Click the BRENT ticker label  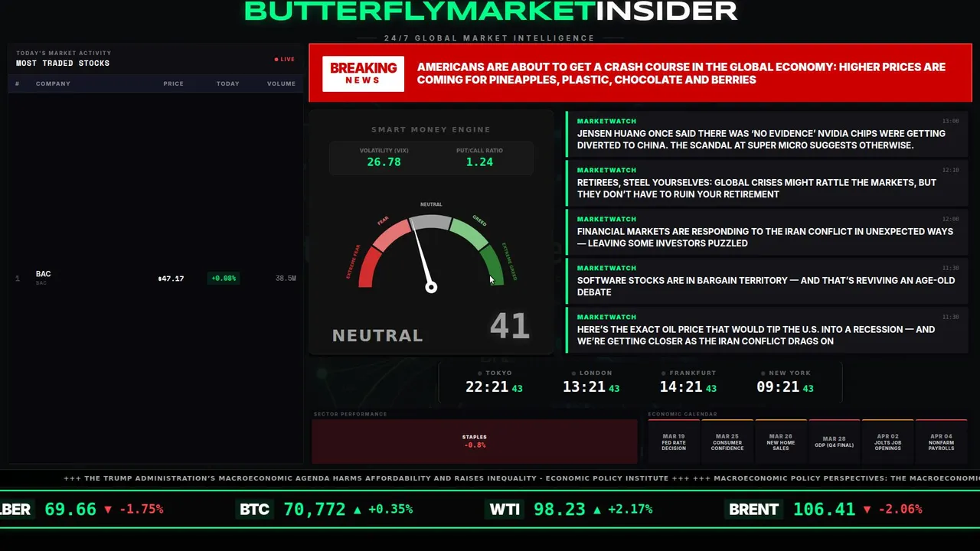753,509
